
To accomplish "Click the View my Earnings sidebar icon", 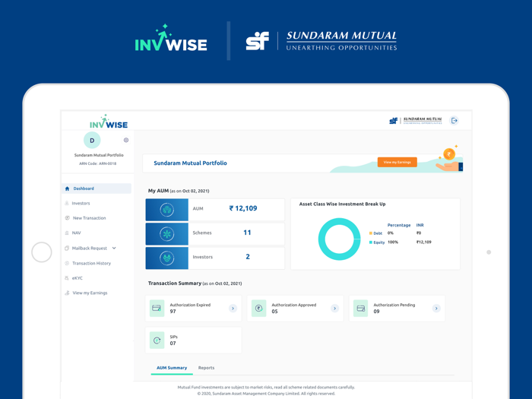I will tap(67, 293).
